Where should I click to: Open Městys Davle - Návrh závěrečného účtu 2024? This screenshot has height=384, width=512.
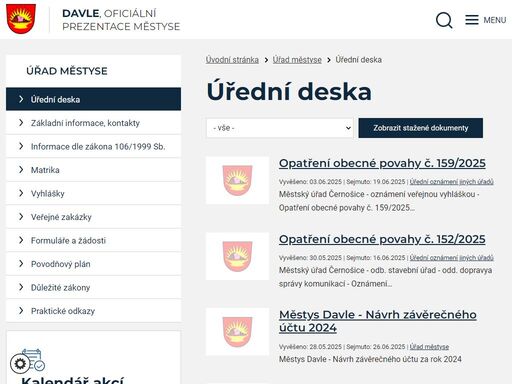(x=378, y=321)
